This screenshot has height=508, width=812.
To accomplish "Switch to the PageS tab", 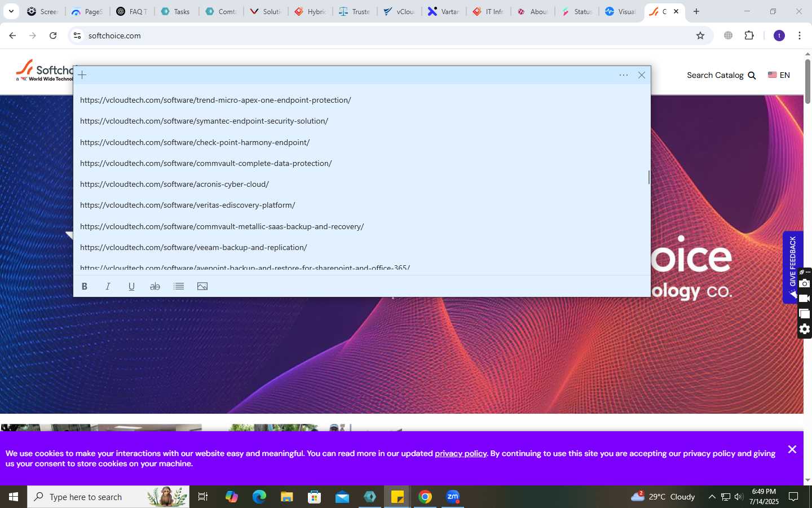I will tap(87, 11).
